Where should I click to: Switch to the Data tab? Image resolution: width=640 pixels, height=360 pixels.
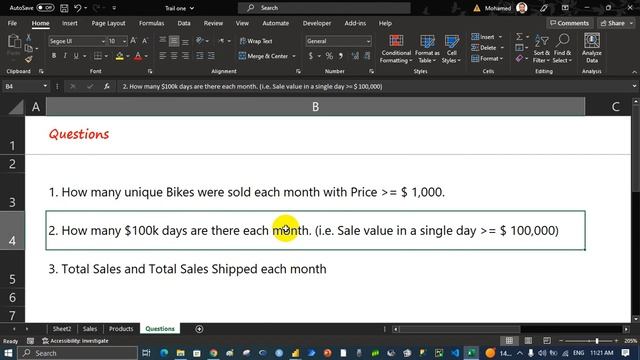pyautogui.click(x=184, y=23)
